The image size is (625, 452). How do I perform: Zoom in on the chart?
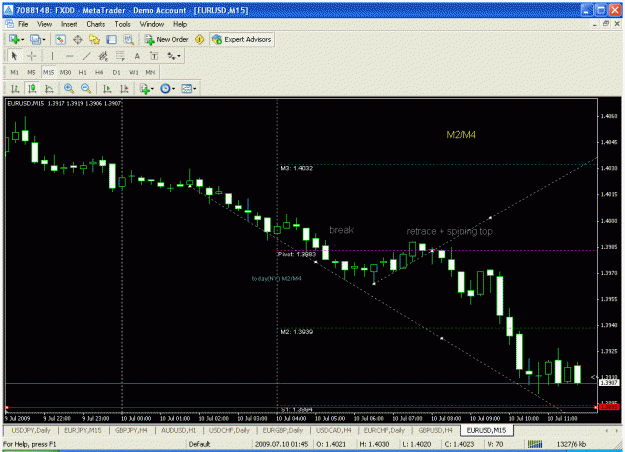[69, 88]
